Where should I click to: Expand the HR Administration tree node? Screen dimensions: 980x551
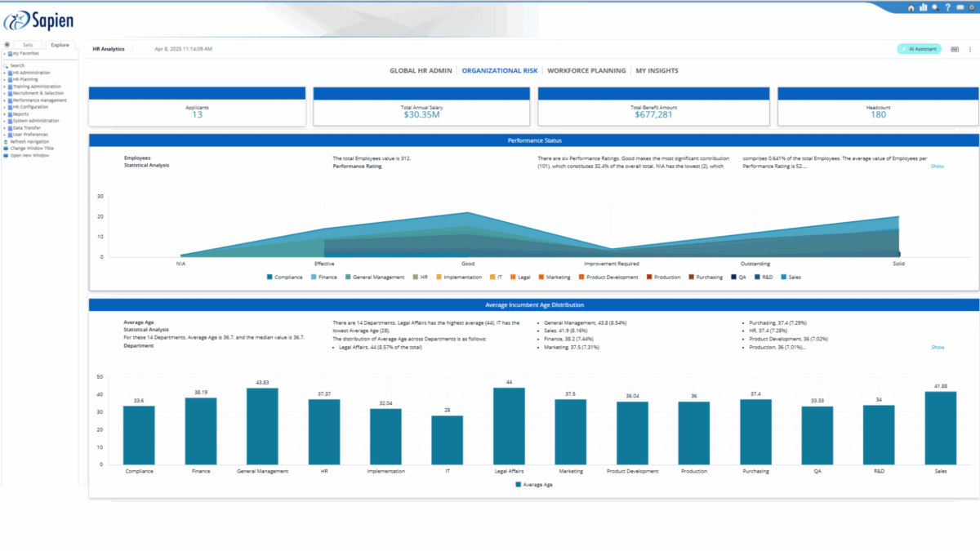coord(4,73)
